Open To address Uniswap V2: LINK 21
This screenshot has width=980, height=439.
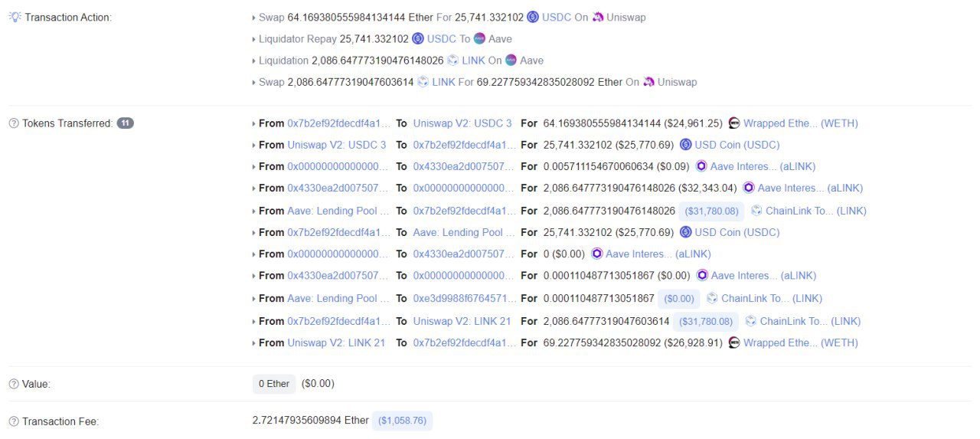tap(462, 321)
